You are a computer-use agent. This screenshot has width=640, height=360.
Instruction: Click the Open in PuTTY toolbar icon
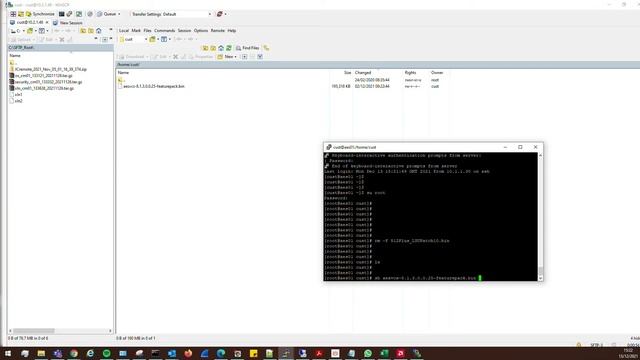[69, 14]
